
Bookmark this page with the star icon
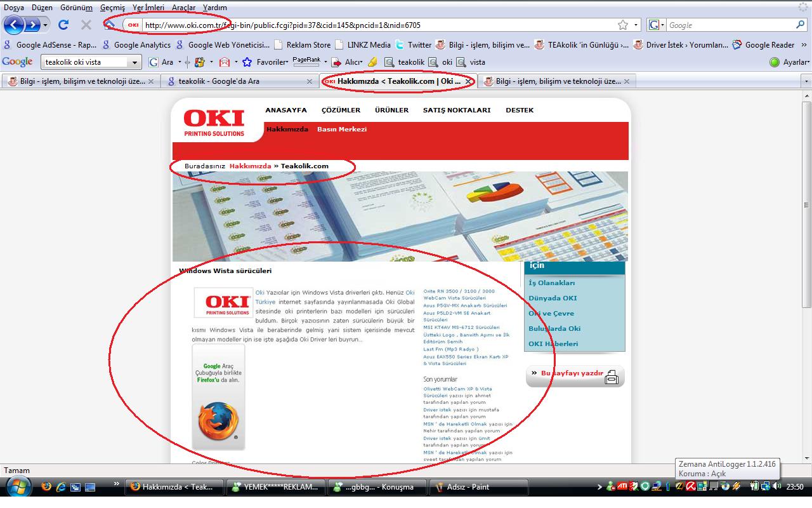tap(623, 25)
